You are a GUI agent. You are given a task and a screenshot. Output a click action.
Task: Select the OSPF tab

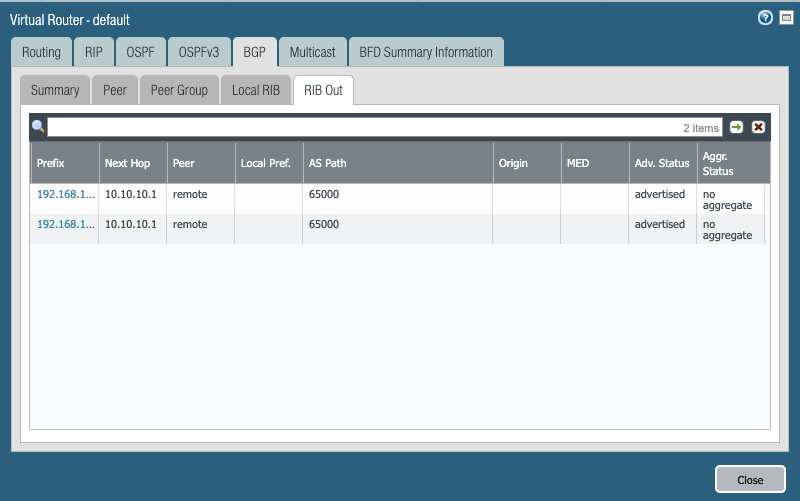pyautogui.click(x=141, y=52)
